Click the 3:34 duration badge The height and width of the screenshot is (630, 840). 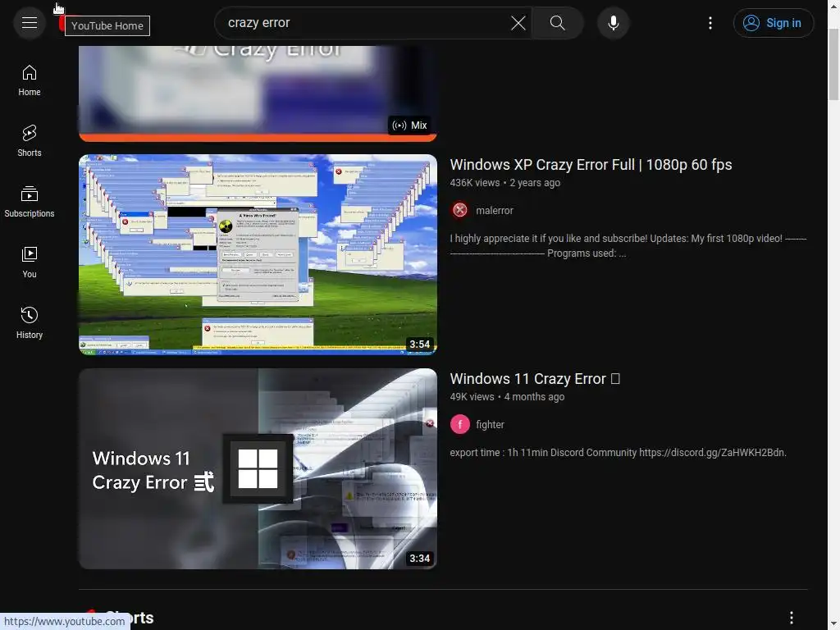(419, 558)
